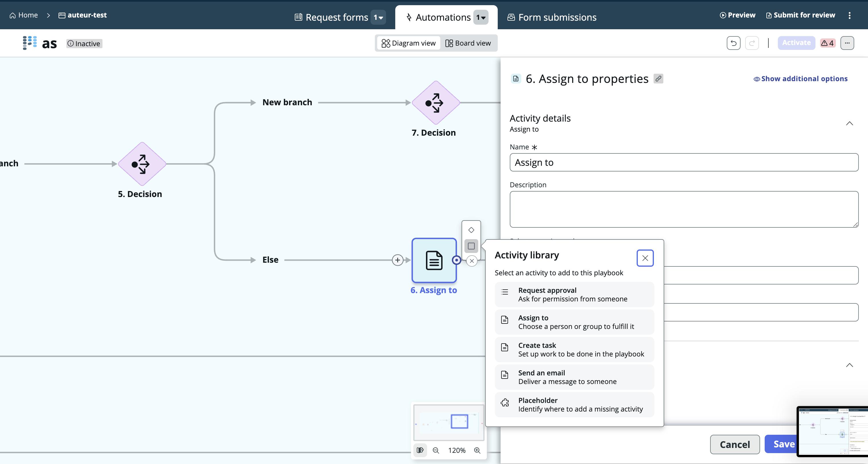868x464 pixels.
Task: Dismiss the node add-menu with x
Action: pyautogui.click(x=472, y=261)
